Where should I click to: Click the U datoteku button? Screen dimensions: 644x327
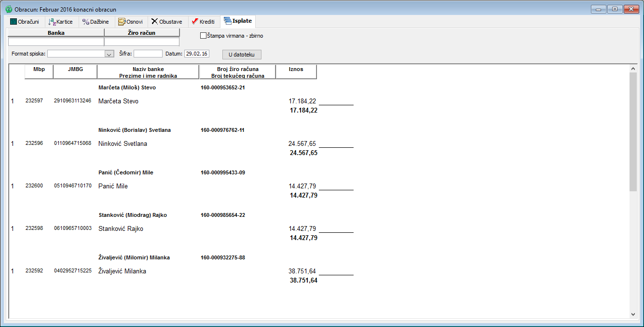242,55
